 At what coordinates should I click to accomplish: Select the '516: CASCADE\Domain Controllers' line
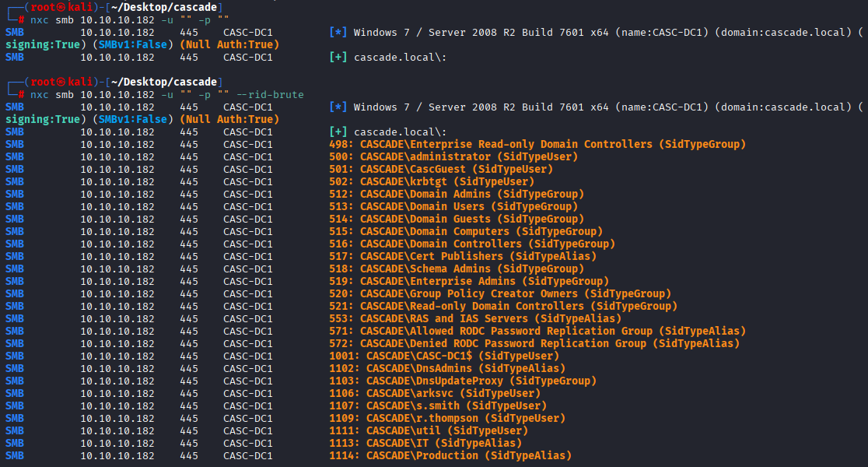click(472, 244)
